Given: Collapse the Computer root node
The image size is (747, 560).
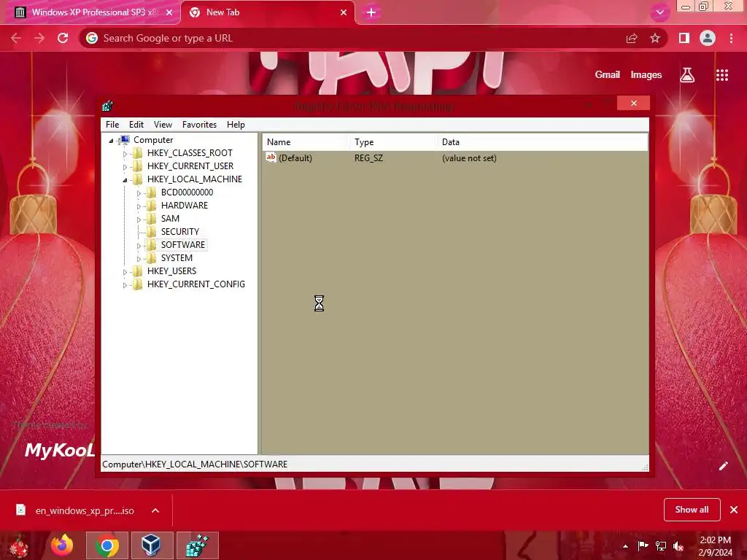Looking at the screenshot, I should pos(111,141).
